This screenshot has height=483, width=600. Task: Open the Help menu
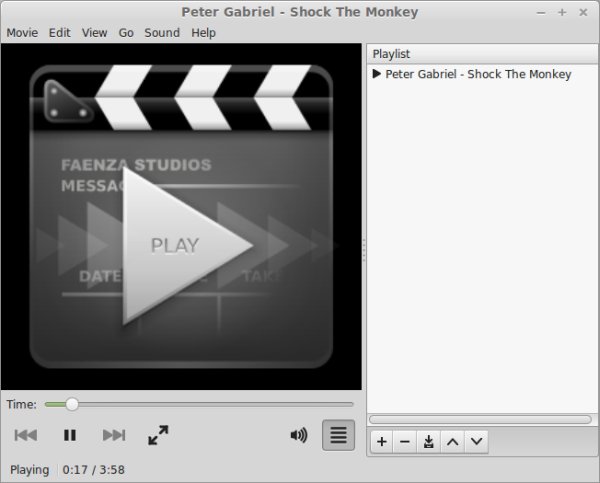tap(204, 33)
